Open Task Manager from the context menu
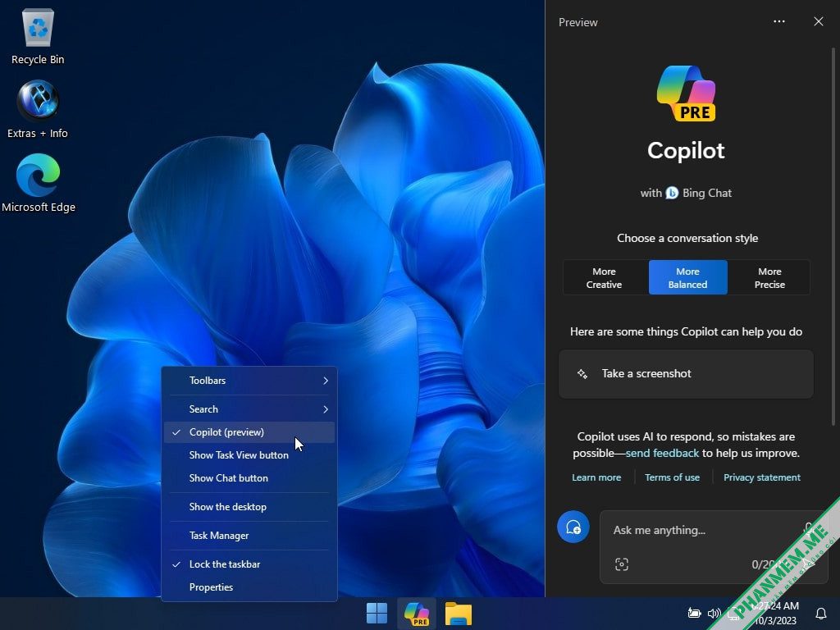This screenshot has width=840, height=630. pyautogui.click(x=249, y=536)
